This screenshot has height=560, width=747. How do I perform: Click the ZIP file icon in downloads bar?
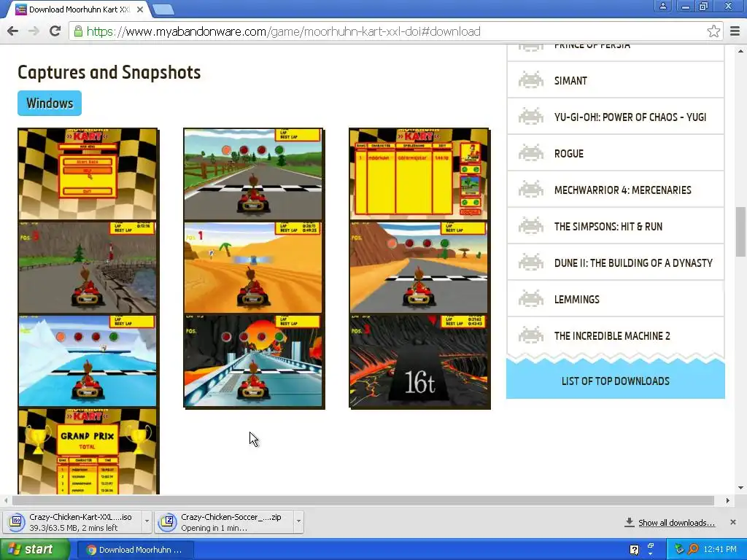168,522
